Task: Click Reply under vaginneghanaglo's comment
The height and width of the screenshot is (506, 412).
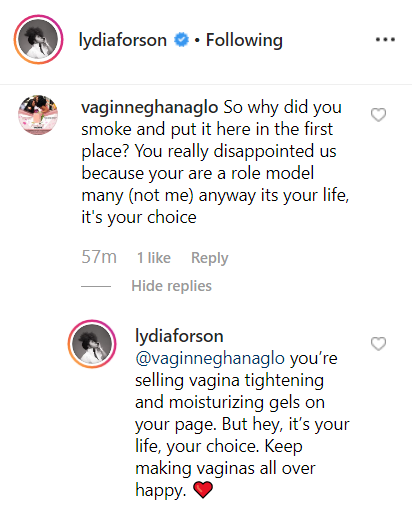Action: click(210, 258)
